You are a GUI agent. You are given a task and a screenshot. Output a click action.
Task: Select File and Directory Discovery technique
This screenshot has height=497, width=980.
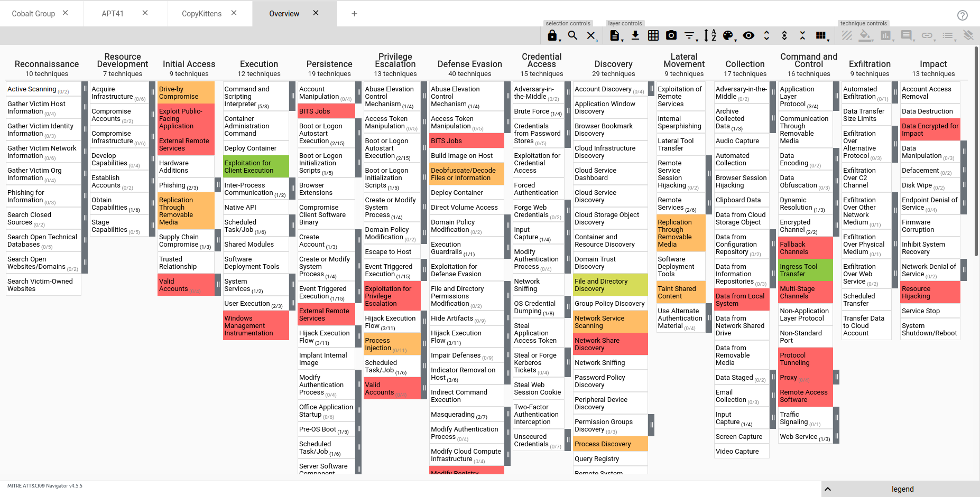click(611, 285)
